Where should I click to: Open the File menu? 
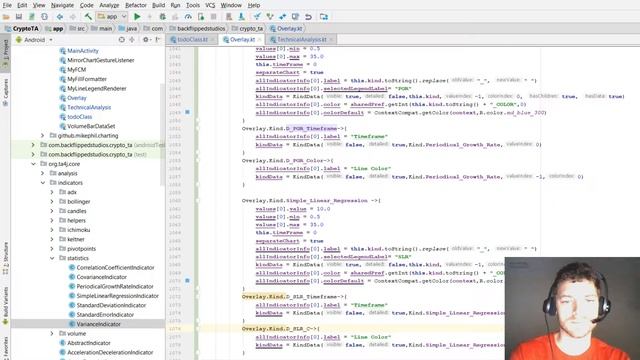pos(7,5)
